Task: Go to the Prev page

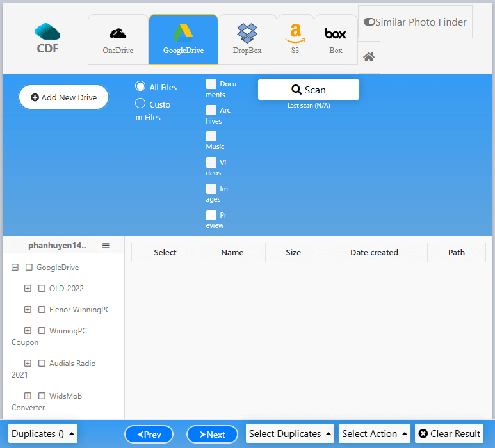Action: coord(149,435)
